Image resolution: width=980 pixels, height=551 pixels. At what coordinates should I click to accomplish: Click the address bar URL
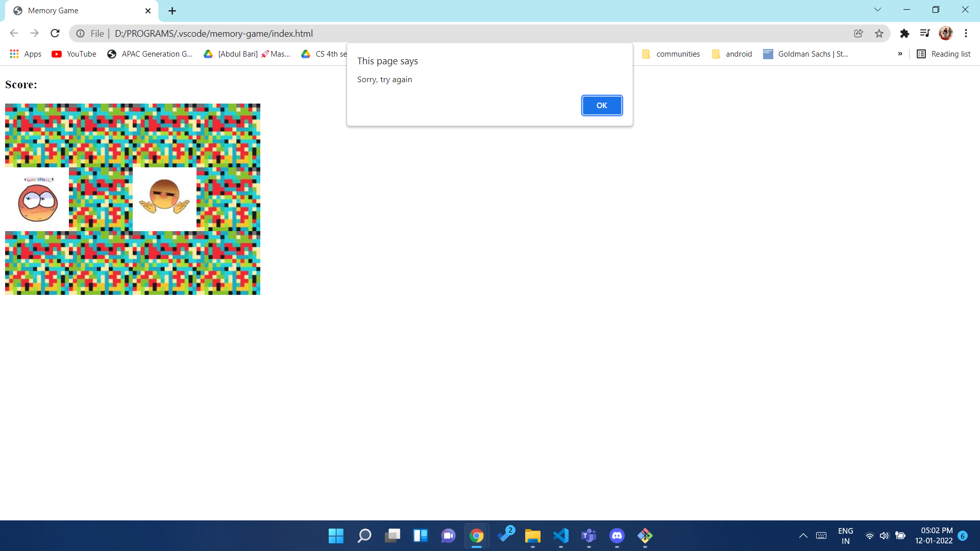coord(214,34)
